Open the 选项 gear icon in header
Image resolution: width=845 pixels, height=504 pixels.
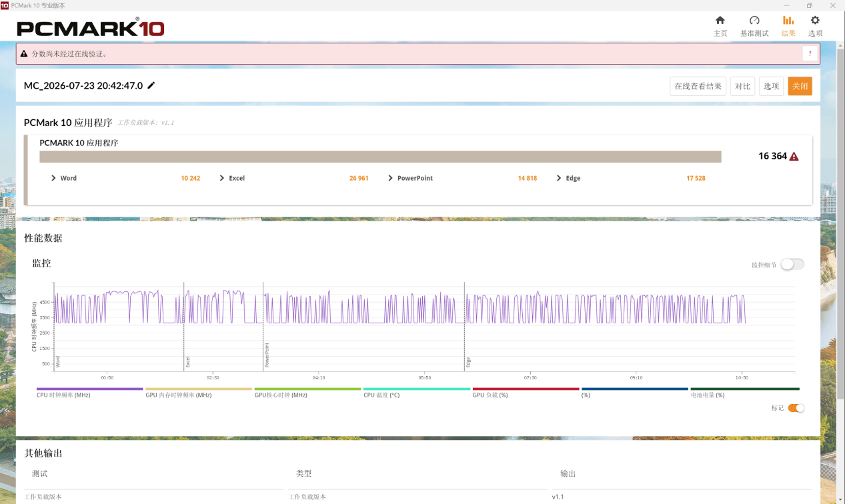point(815,21)
